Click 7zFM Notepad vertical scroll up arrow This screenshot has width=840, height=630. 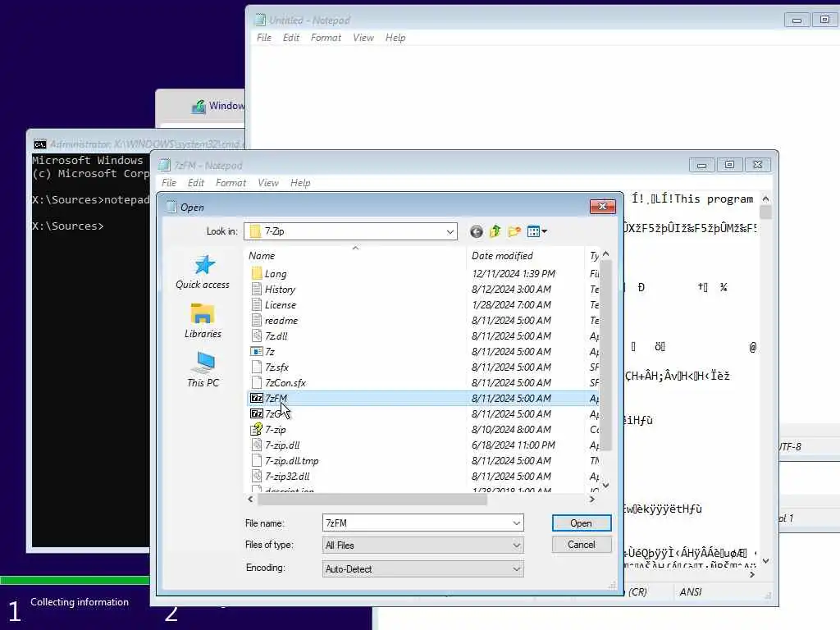[x=766, y=199]
